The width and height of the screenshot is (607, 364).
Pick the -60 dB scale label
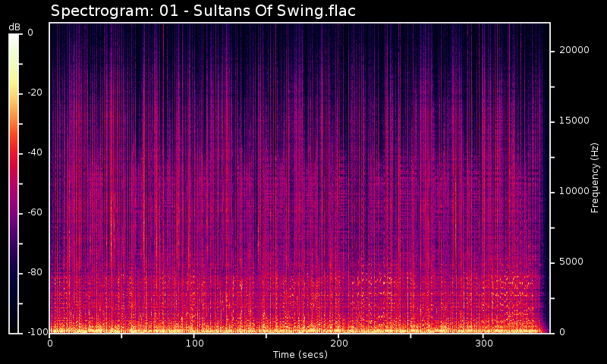[36, 212]
